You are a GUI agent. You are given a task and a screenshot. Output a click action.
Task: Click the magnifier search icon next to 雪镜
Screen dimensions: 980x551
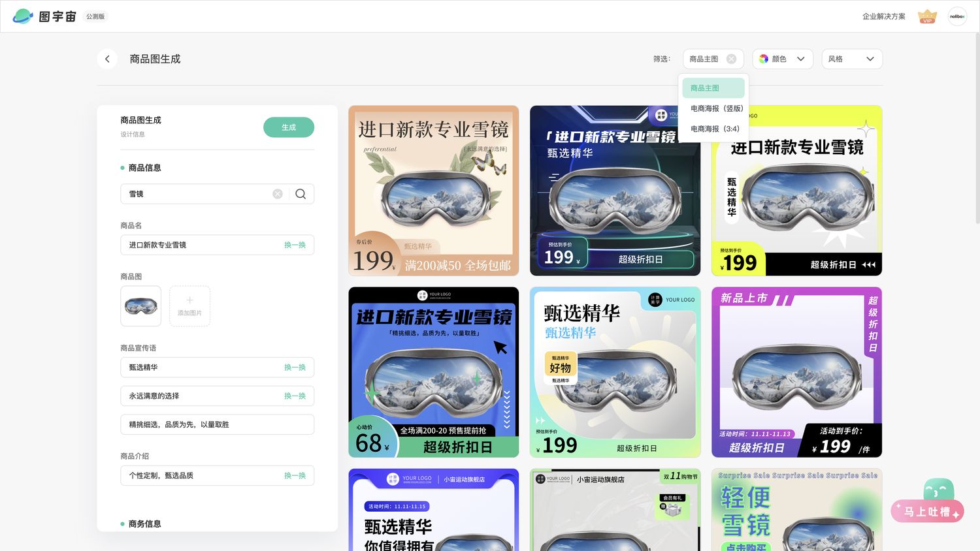click(301, 194)
